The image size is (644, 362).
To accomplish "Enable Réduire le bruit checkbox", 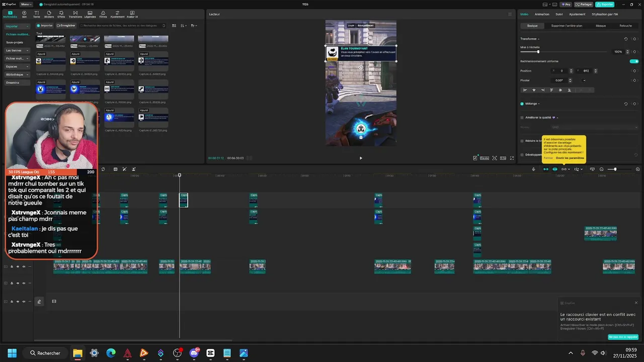I will point(522,141).
